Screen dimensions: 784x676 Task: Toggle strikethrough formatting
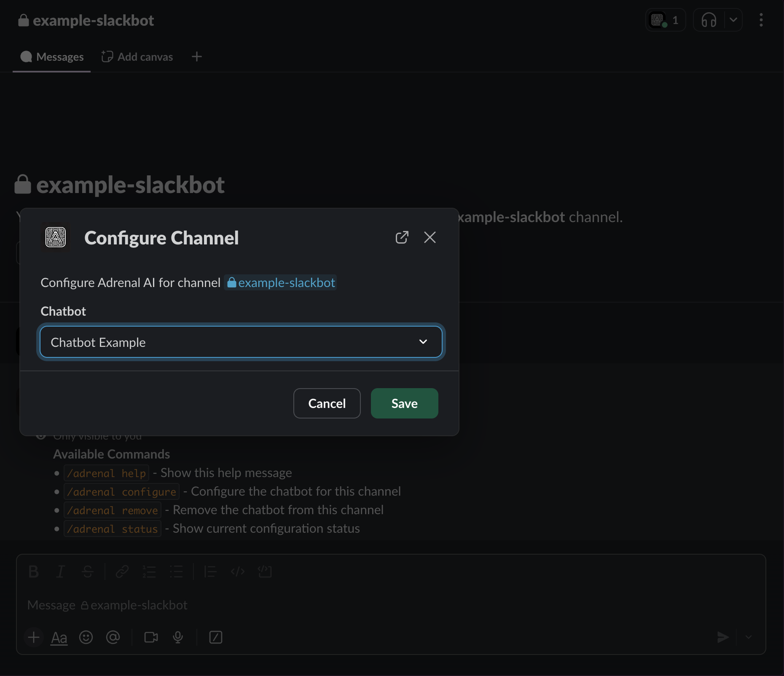click(88, 572)
